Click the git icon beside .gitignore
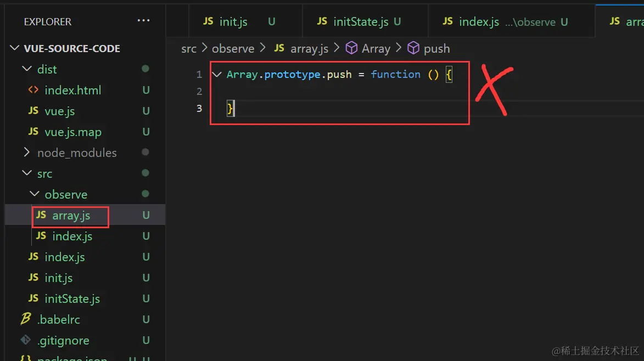 25,340
